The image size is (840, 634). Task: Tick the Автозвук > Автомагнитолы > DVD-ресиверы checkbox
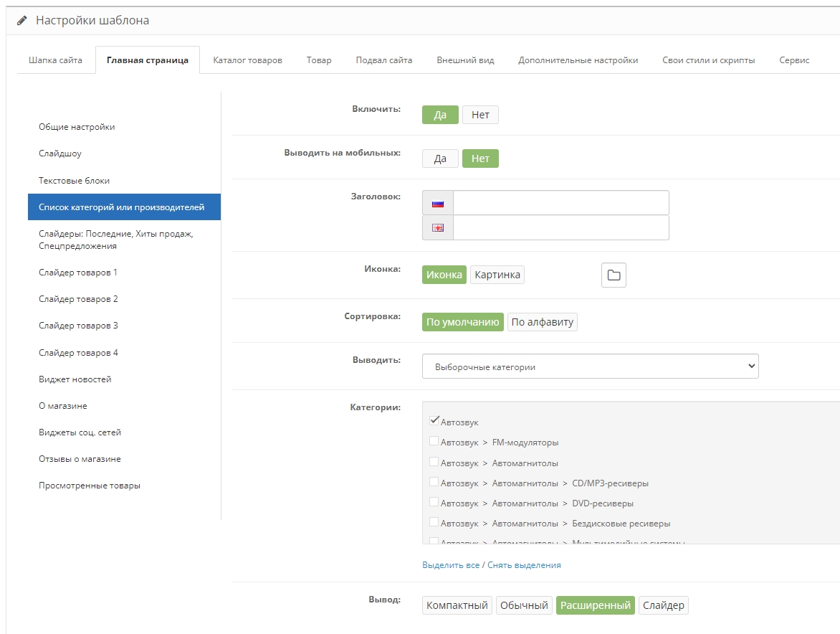pyautogui.click(x=434, y=502)
